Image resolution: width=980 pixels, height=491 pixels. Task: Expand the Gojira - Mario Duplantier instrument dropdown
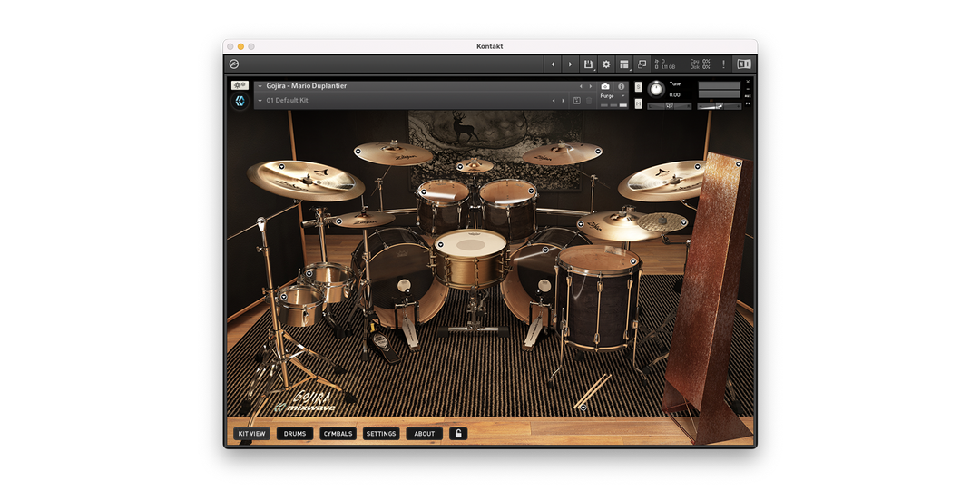(x=260, y=86)
